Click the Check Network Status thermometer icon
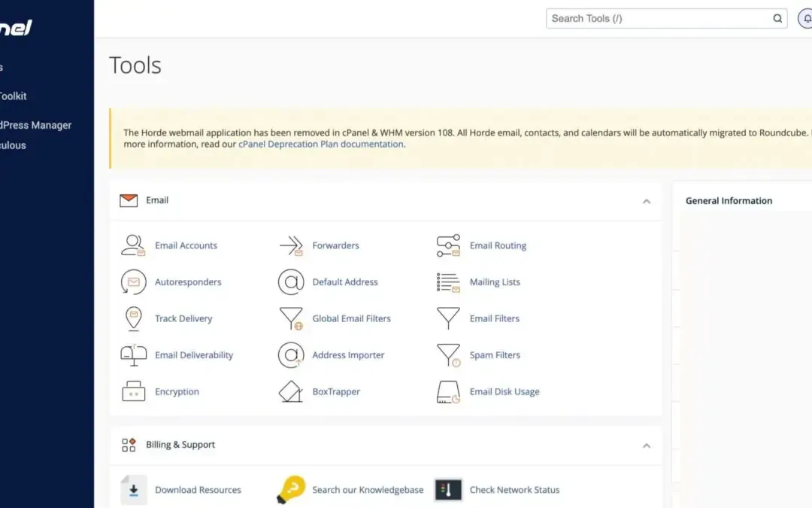 (447, 489)
